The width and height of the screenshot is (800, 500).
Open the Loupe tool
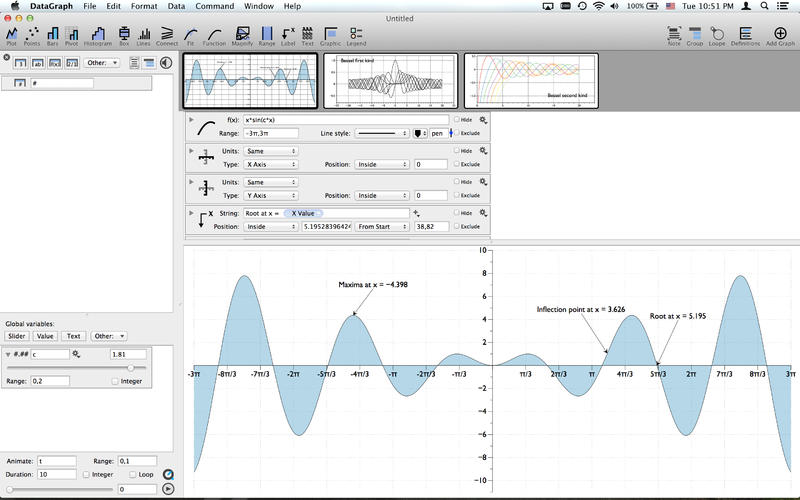click(x=717, y=36)
